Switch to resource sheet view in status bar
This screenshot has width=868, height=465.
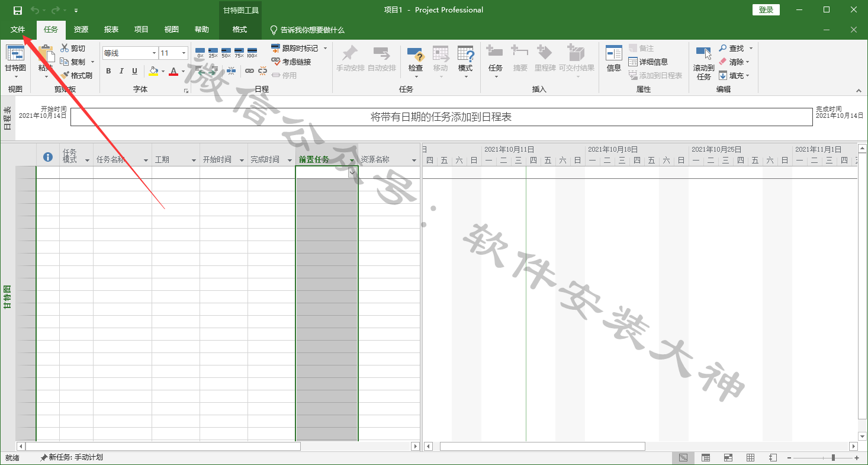(x=751, y=458)
